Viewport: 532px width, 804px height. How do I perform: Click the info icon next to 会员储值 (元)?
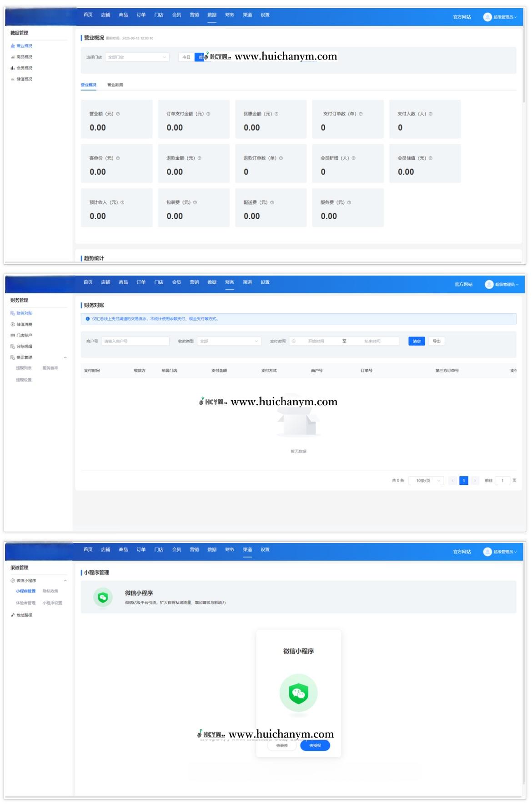pos(431,158)
